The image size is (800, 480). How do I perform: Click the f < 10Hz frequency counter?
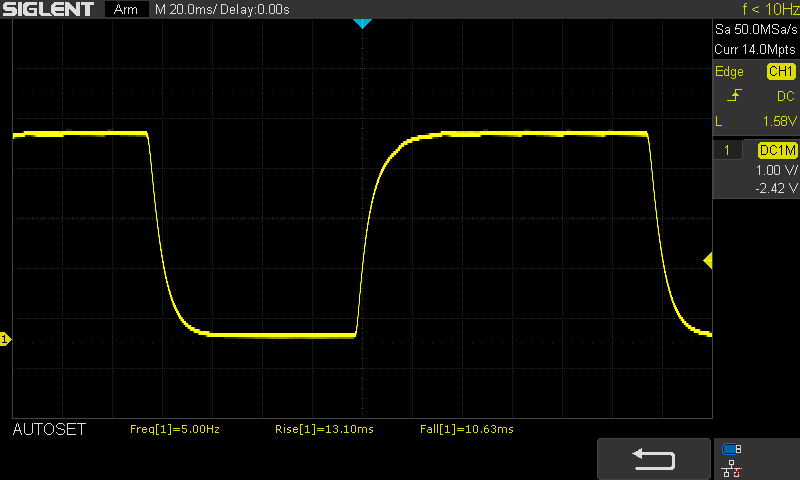point(770,9)
